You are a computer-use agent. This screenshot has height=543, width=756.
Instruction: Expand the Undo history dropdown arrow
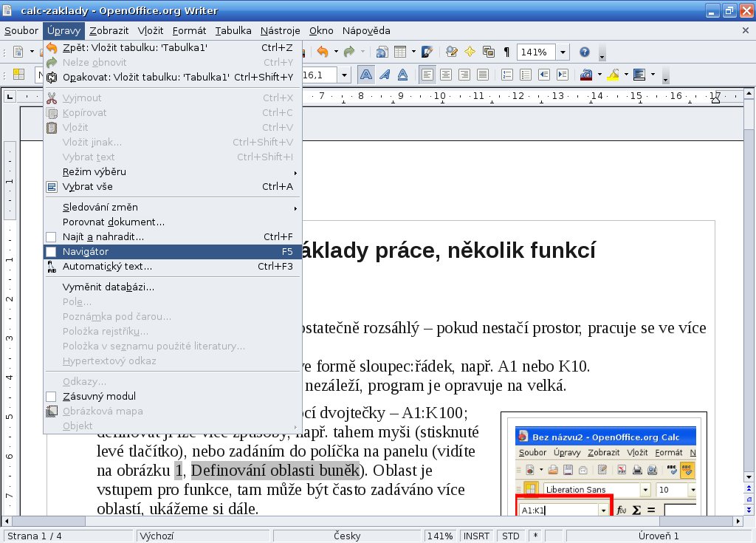(336, 52)
